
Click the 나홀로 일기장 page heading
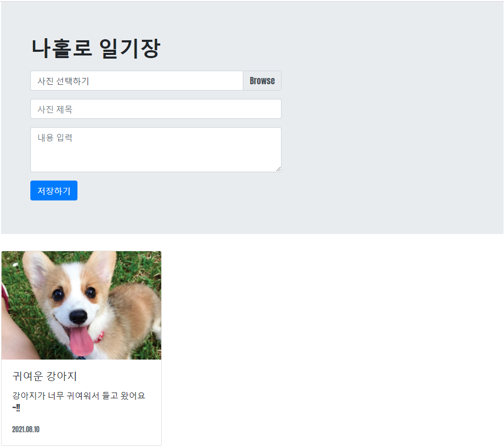click(95, 48)
